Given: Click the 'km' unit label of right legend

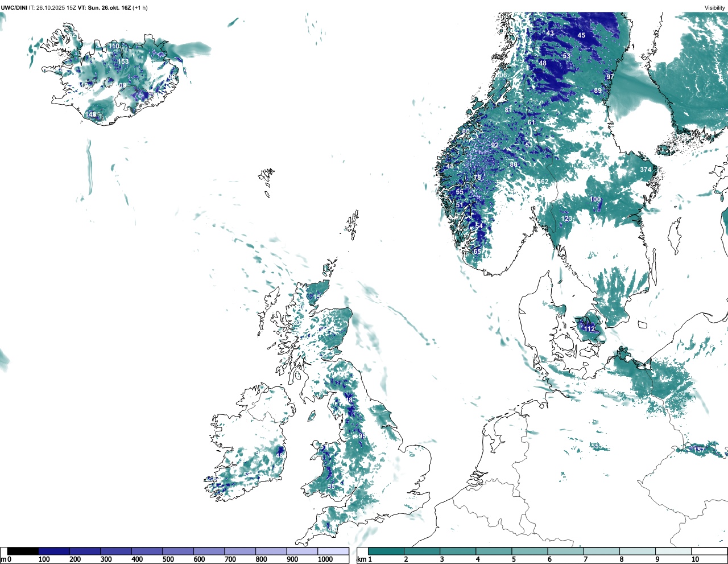Looking at the screenshot, I should point(361,559).
